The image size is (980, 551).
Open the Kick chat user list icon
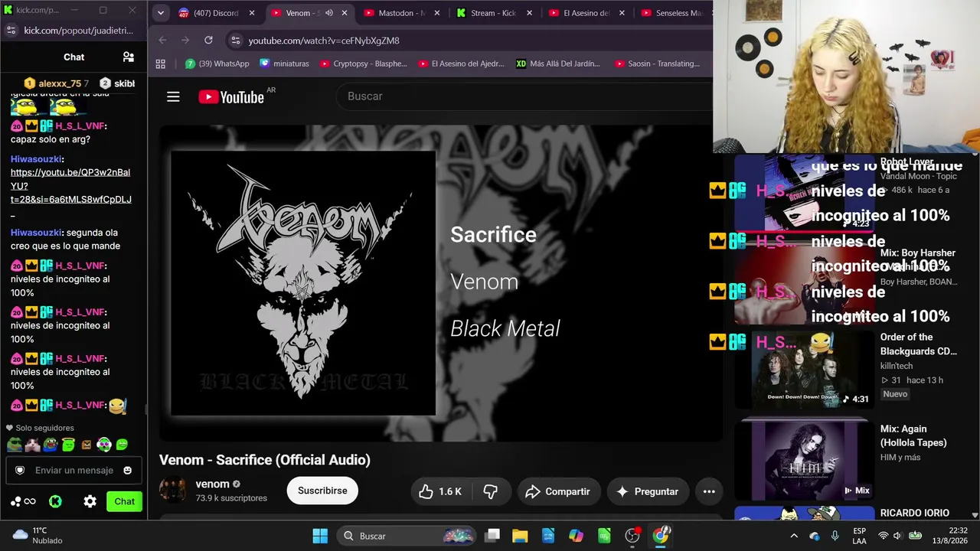coord(129,57)
